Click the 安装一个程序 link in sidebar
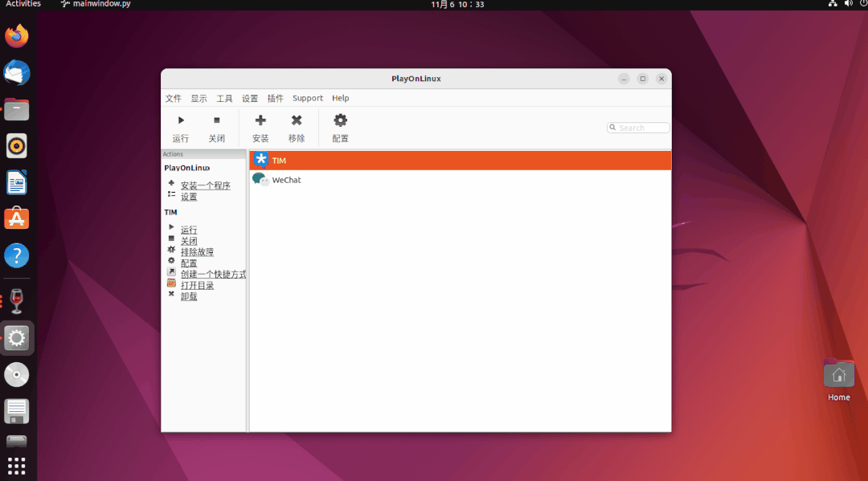This screenshot has width=868, height=481. 206,185
